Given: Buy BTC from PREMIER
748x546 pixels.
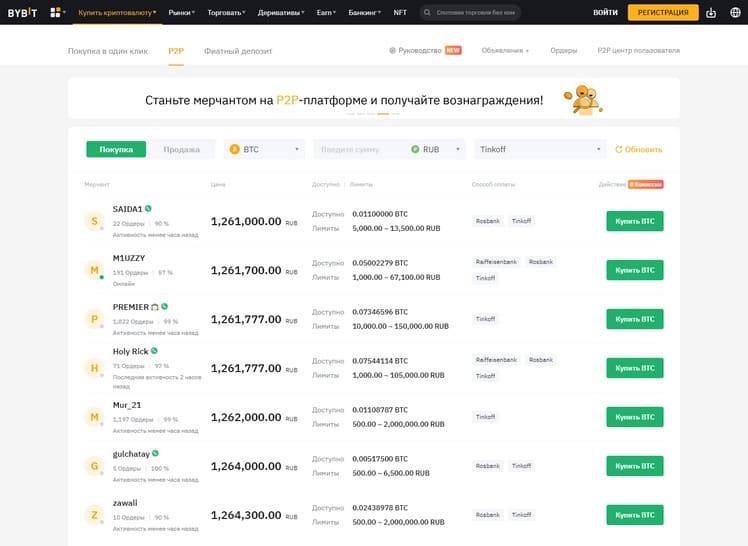Looking at the screenshot, I should point(634,319).
